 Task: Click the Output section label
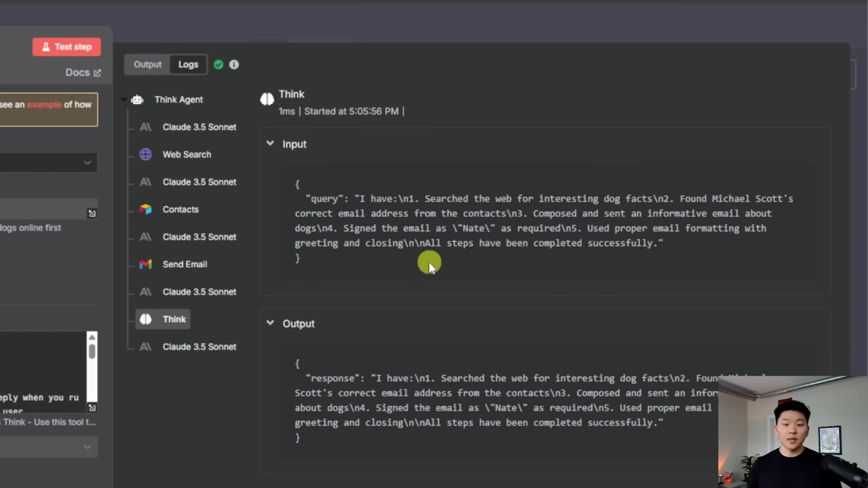298,323
